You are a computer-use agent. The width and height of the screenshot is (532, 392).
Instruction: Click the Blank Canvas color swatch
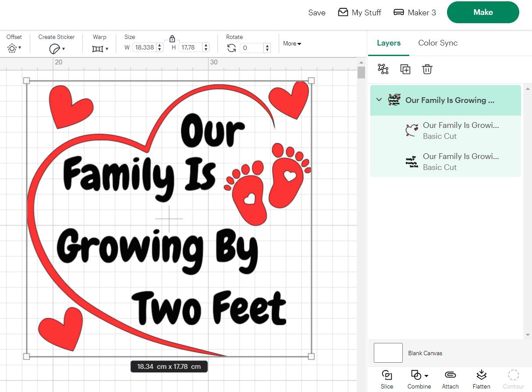point(387,353)
